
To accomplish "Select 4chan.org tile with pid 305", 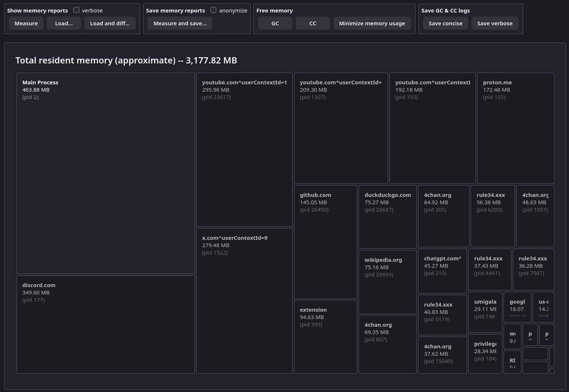I will click(x=444, y=216).
